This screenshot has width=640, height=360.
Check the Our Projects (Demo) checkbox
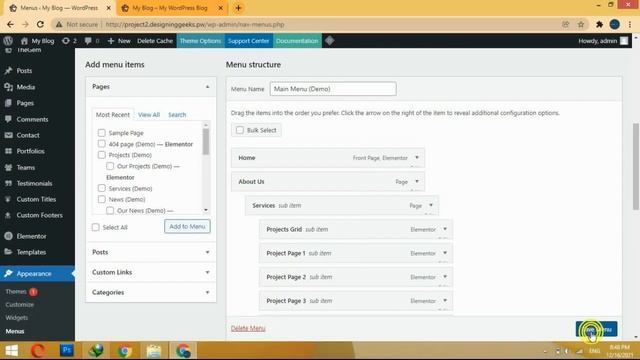110,166
